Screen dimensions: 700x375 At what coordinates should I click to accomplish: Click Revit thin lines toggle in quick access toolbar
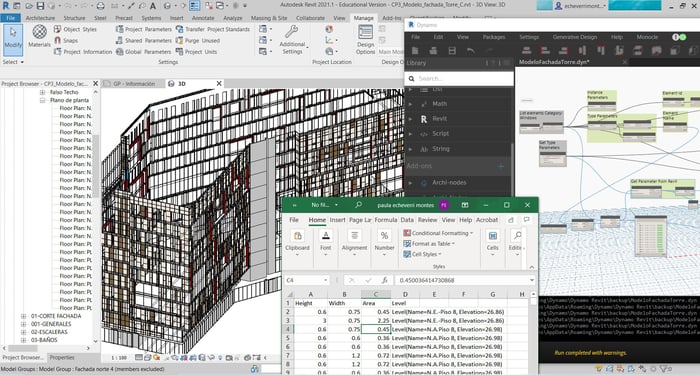(x=195, y=6)
